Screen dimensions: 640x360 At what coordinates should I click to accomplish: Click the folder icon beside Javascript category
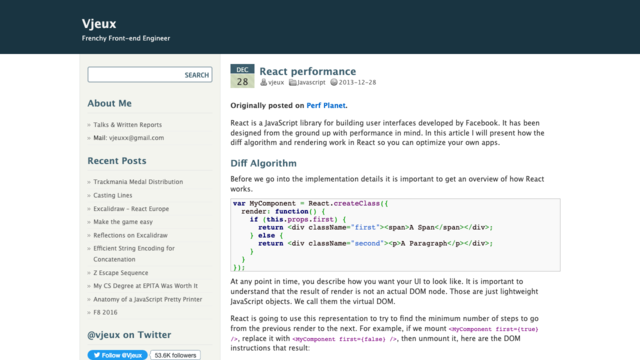point(293,82)
